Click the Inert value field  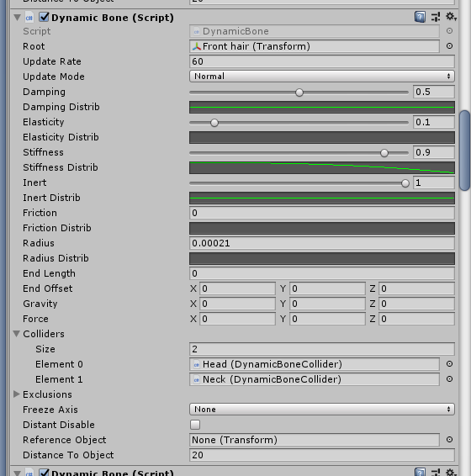point(434,182)
